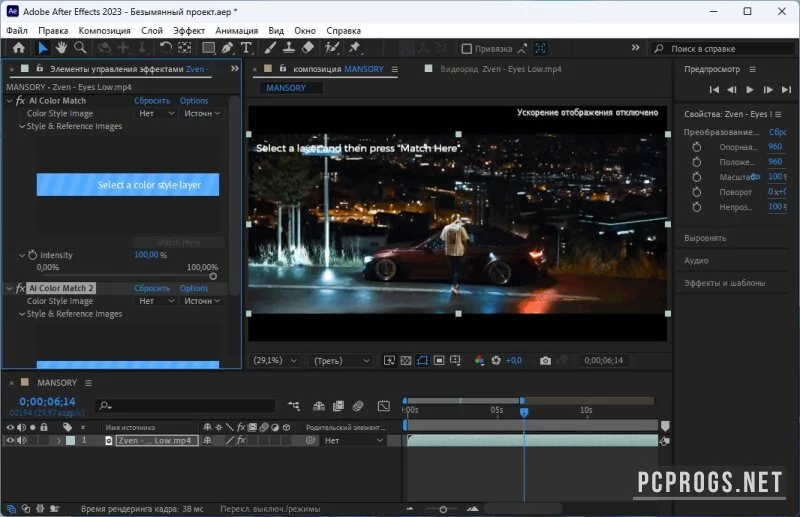The width and height of the screenshot is (800, 517).
Task: Collapse first Style & Reference Images group
Action: pos(22,126)
